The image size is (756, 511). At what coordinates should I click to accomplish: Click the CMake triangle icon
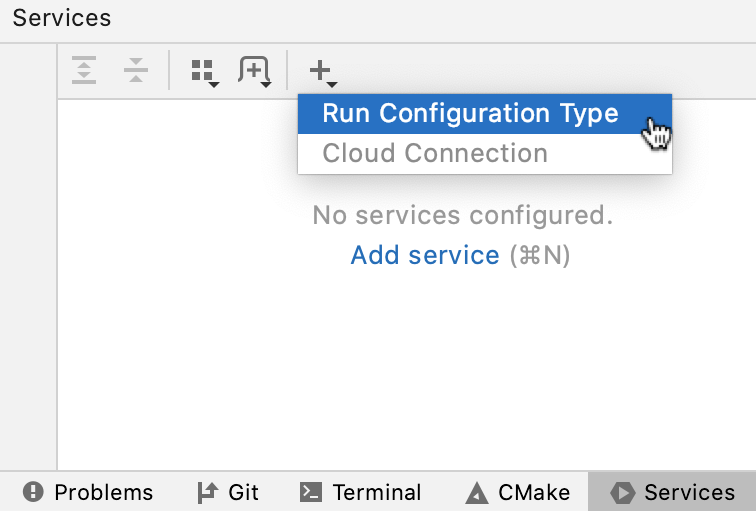pos(477,492)
